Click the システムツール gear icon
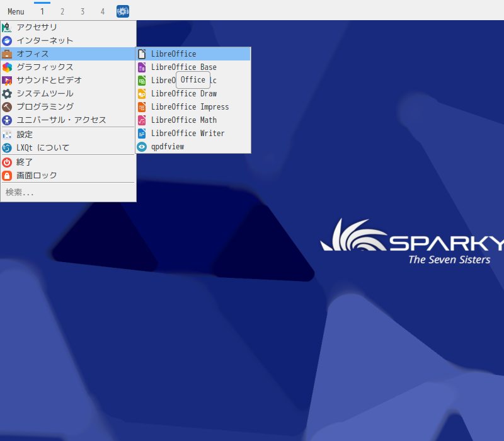This screenshot has height=441, width=504. [x=7, y=93]
